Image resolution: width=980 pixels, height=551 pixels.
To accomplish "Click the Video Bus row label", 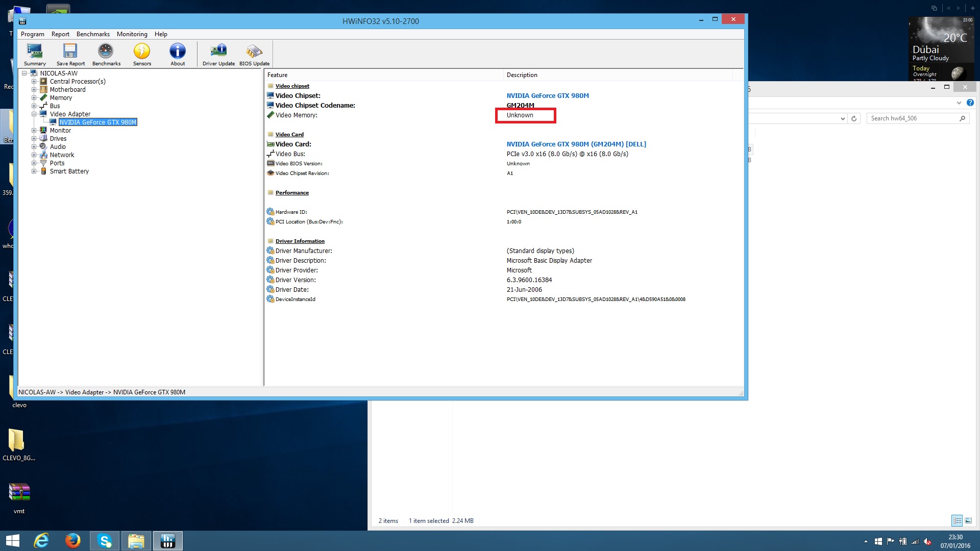I will pyautogui.click(x=290, y=154).
